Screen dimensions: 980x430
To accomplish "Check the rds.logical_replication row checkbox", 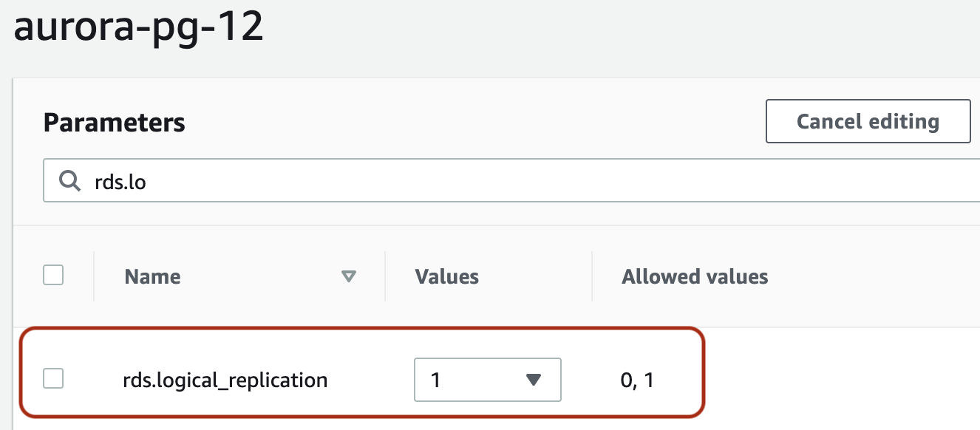I will [53, 378].
